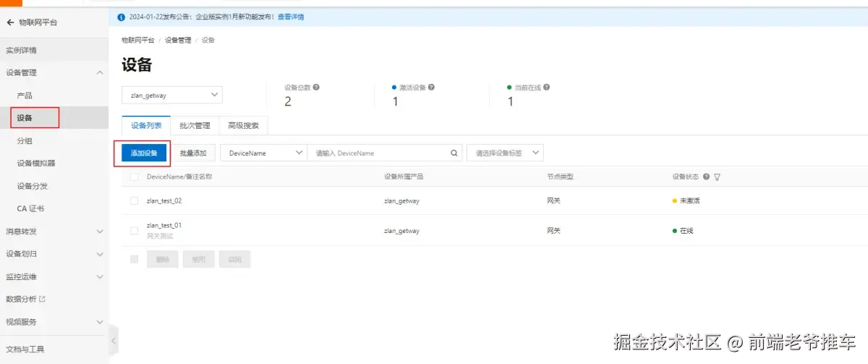
Task: Open the help icon next to 当前在线
Action: [x=546, y=87]
